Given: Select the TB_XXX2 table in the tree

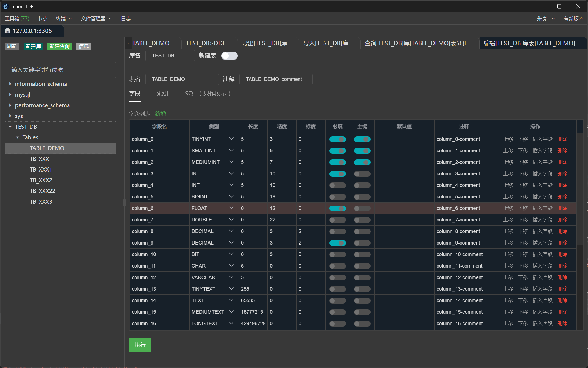Looking at the screenshot, I should click(41, 180).
